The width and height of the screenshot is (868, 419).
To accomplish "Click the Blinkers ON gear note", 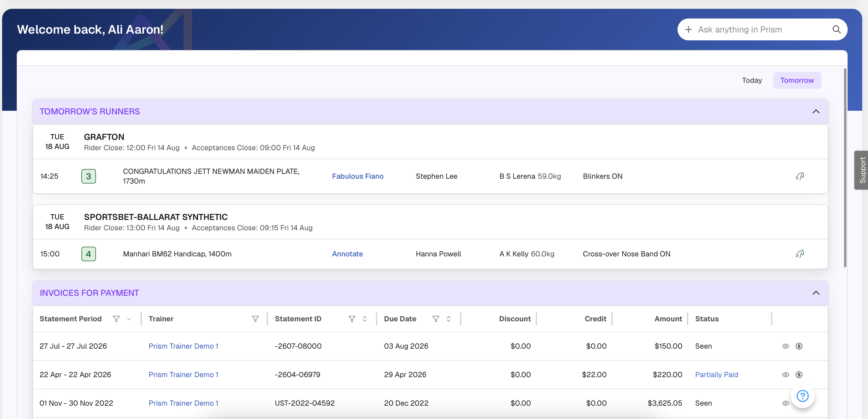I will [x=603, y=176].
